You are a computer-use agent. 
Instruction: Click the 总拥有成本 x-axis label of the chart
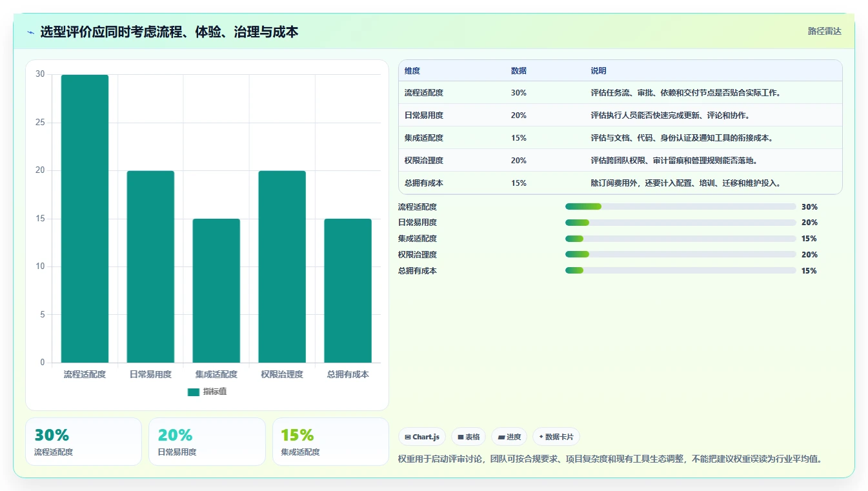(348, 374)
